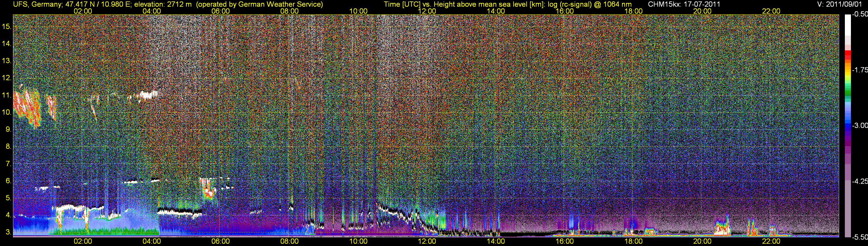Click the 12:00 label on the top time axis
Viewport: 868px width, 246px height.
click(427, 11)
